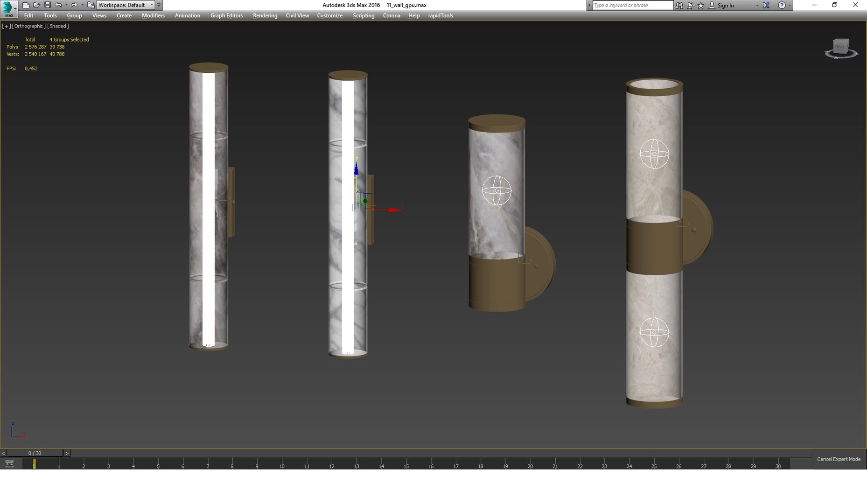
Task: Open the undo history dropdown arrow
Action: click(66, 5)
